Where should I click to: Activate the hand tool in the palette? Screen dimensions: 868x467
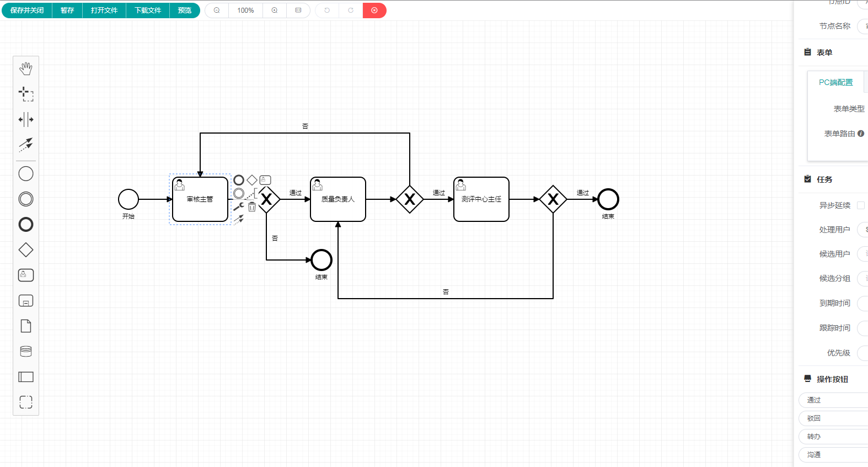click(x=26, y=68)
